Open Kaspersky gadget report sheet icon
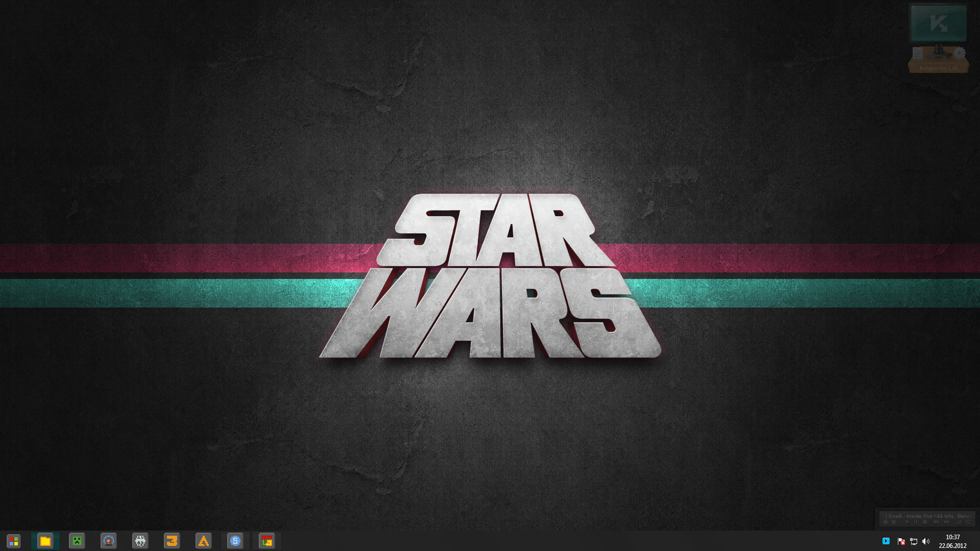 pyautogui.click(x=918, y=53)
